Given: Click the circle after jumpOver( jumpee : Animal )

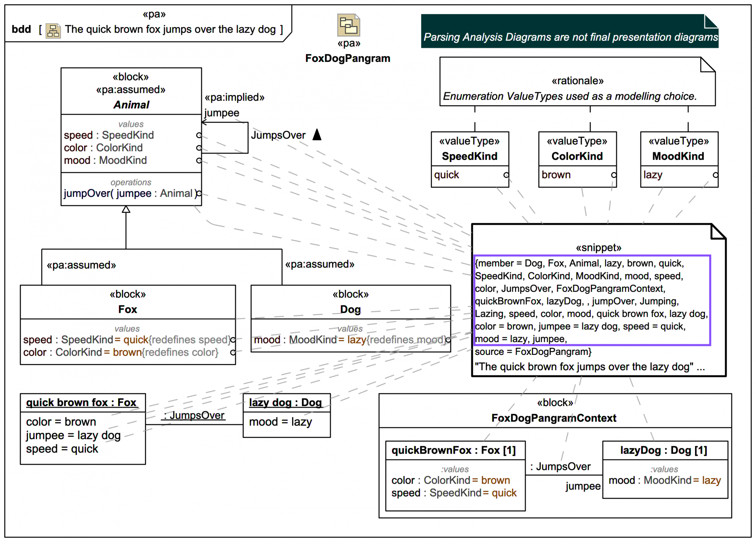Looking at the screenshot, I should (200, 193).
